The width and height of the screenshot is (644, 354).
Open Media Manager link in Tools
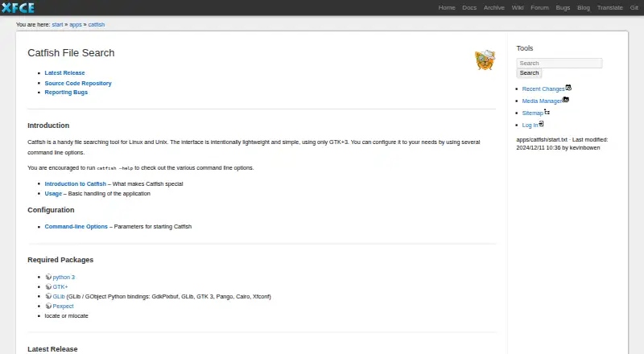tap(542, 101)
